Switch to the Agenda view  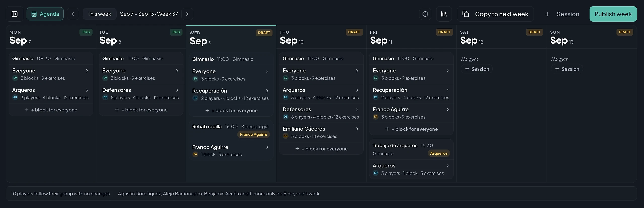tap(45, 14)
